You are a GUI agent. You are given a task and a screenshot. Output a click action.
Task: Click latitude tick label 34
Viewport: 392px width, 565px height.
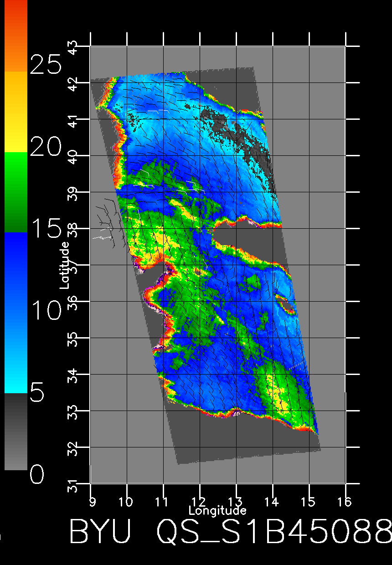click(73, 375)
